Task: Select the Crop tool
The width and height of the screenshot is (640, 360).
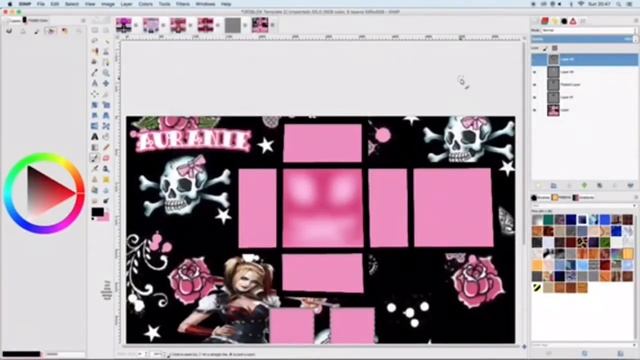Action: [106, 94]
